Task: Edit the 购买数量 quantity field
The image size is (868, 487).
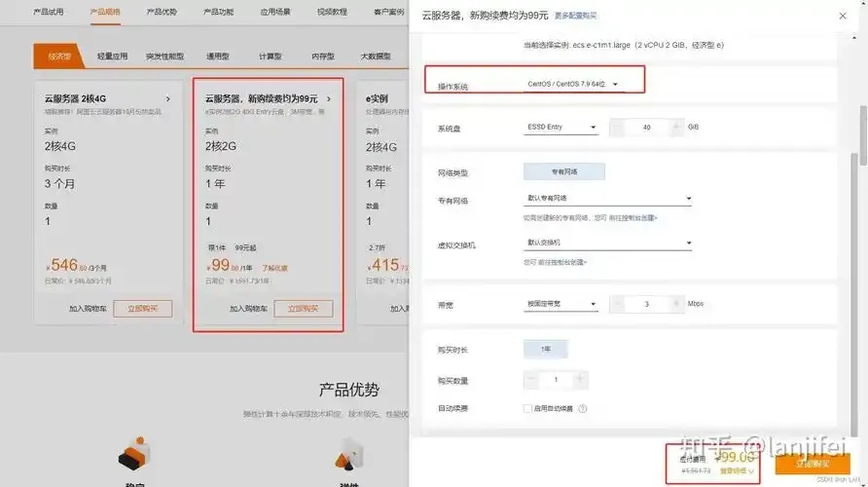Action: tap(556, 380)
